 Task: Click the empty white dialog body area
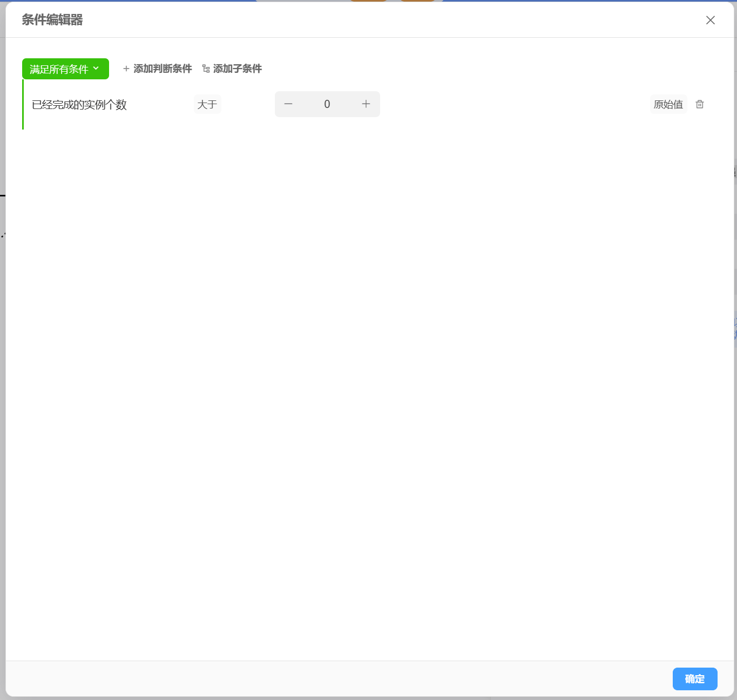click(x=367, y=378)
